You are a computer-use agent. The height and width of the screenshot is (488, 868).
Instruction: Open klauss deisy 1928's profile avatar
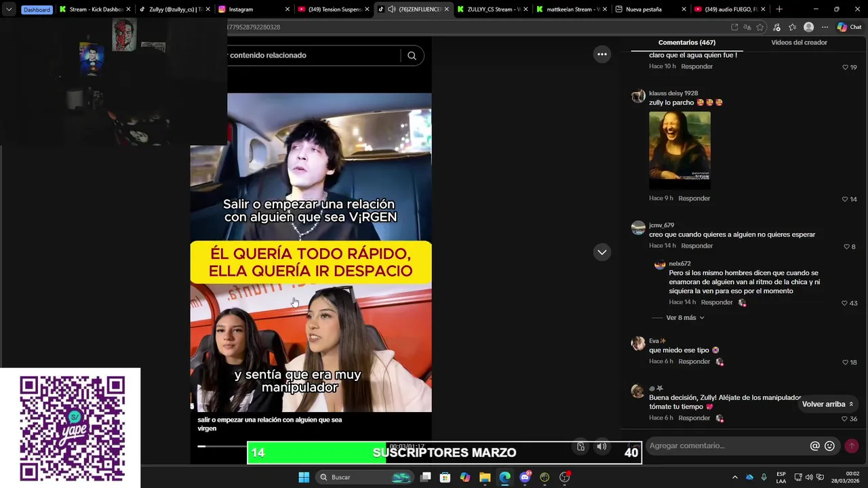pos(638,96)
